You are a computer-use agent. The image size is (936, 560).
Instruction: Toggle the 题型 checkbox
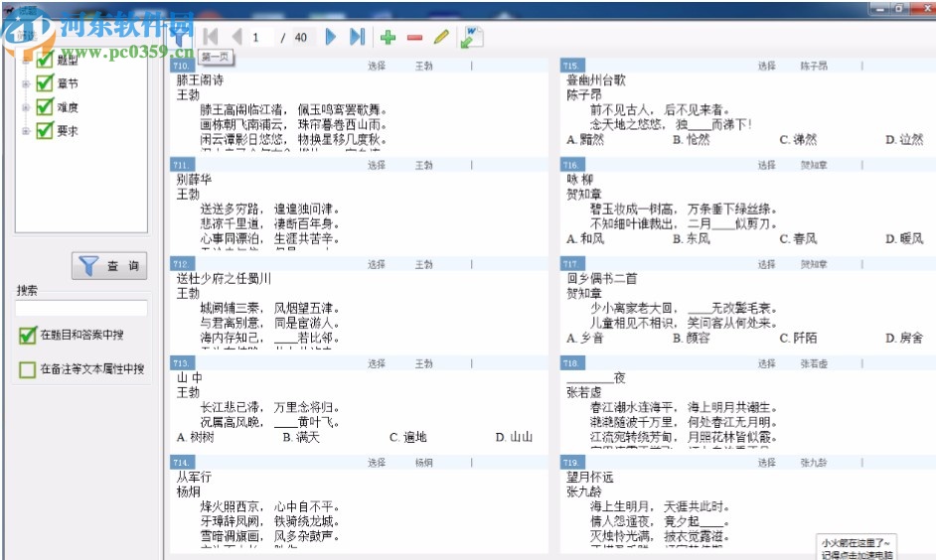pyautogui.click(x=45, y=59)
